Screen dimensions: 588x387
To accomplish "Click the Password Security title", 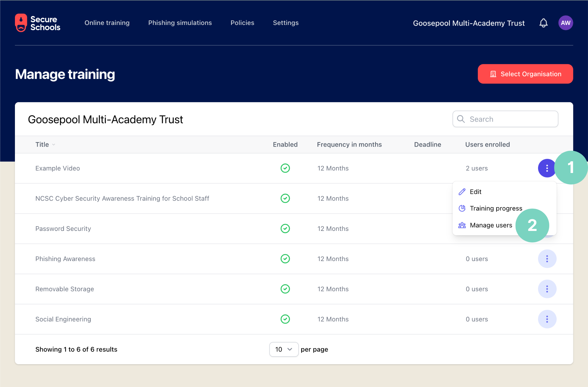I will point(63,229).
